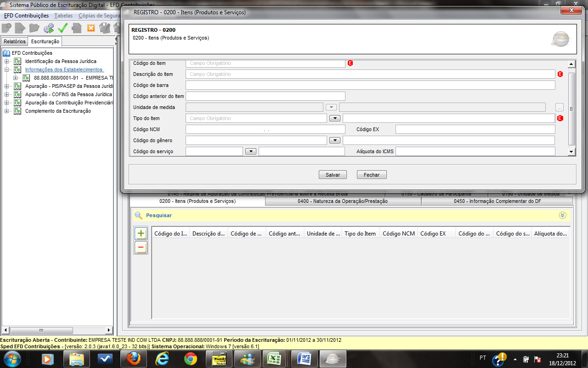Open the Código do serviço dropdown

[x=250, y=151]
